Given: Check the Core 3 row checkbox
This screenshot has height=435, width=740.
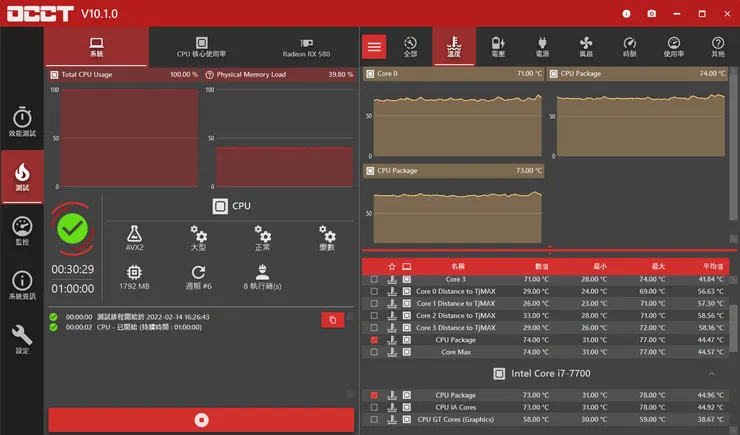Looking at the screenshot, I should coord(374,279).
